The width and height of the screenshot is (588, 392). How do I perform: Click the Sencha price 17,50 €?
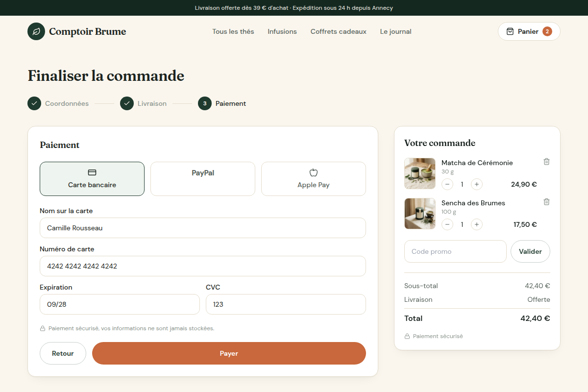click(x=525, y=224)
